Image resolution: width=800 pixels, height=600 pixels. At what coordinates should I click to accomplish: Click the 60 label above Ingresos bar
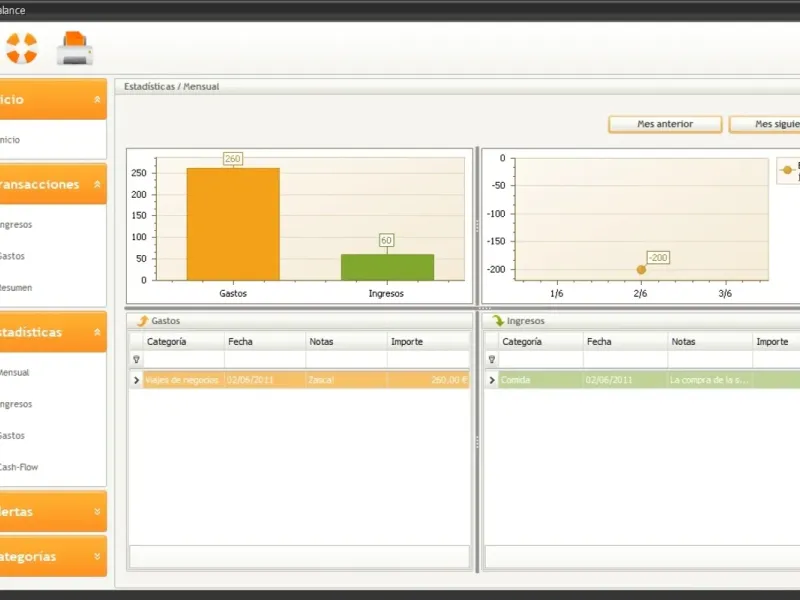pos(387,240)
